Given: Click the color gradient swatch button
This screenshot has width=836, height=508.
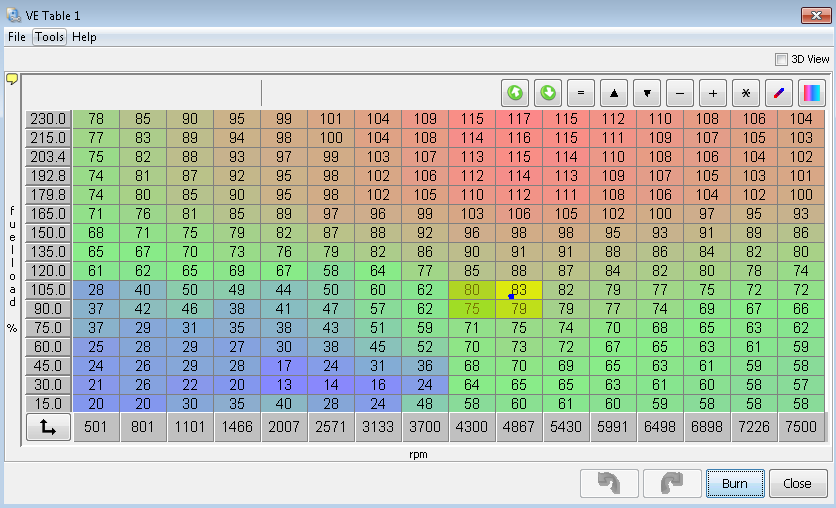Looking at the screenshot, I should (812, 93).
